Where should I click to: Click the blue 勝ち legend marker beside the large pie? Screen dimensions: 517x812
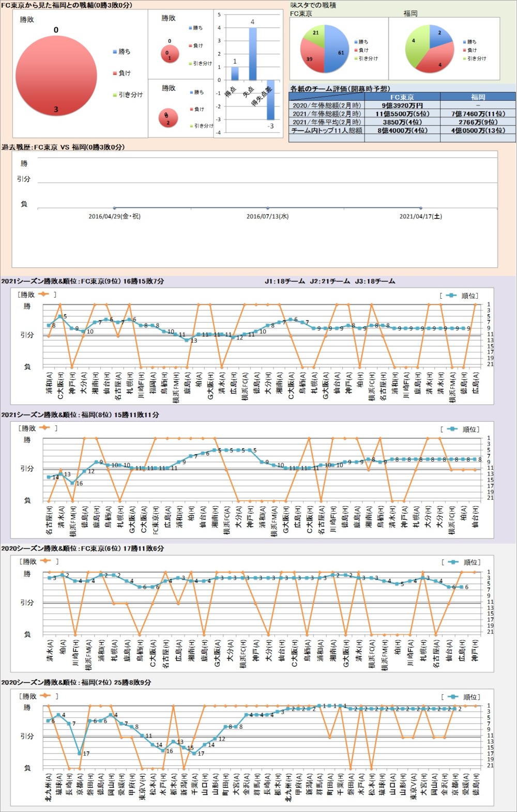[115, 52]
